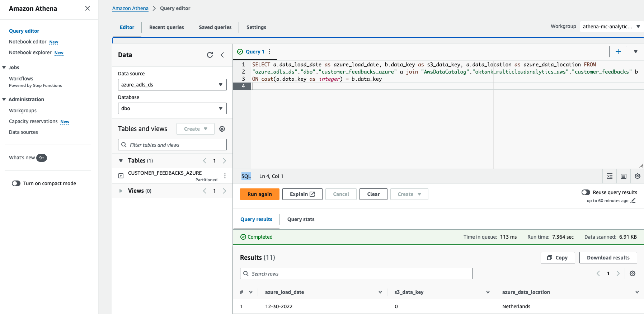Expand the CUSTOMER_FEEDBACKS_AZURE table columns
Screen dimensions: 644x314
coord(121,176)
